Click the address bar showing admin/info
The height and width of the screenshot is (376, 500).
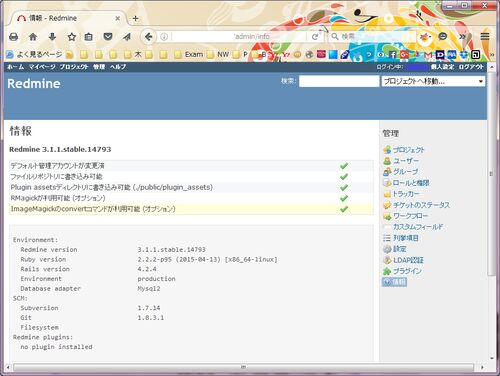click(238, 37)
